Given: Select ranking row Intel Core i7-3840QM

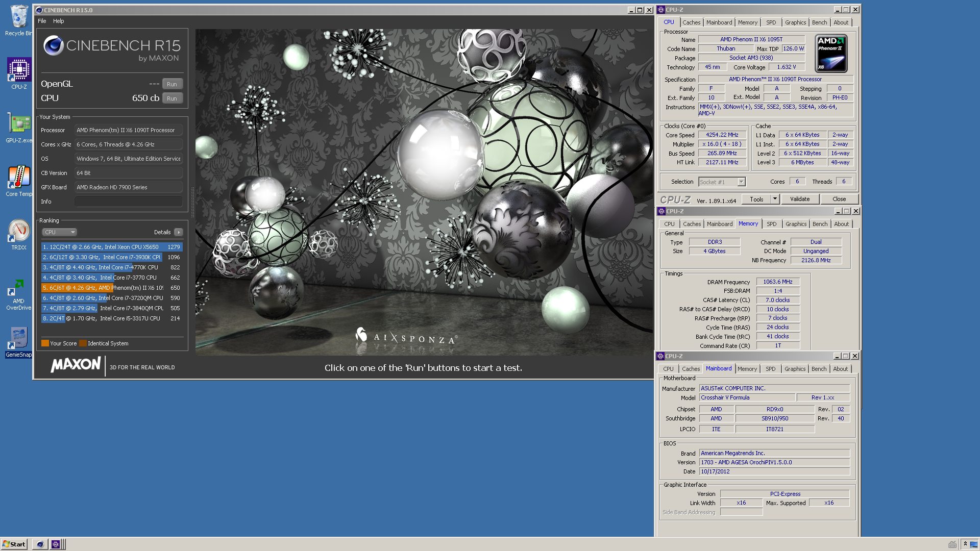Looking at the screenshot, I should coord(111,308).
